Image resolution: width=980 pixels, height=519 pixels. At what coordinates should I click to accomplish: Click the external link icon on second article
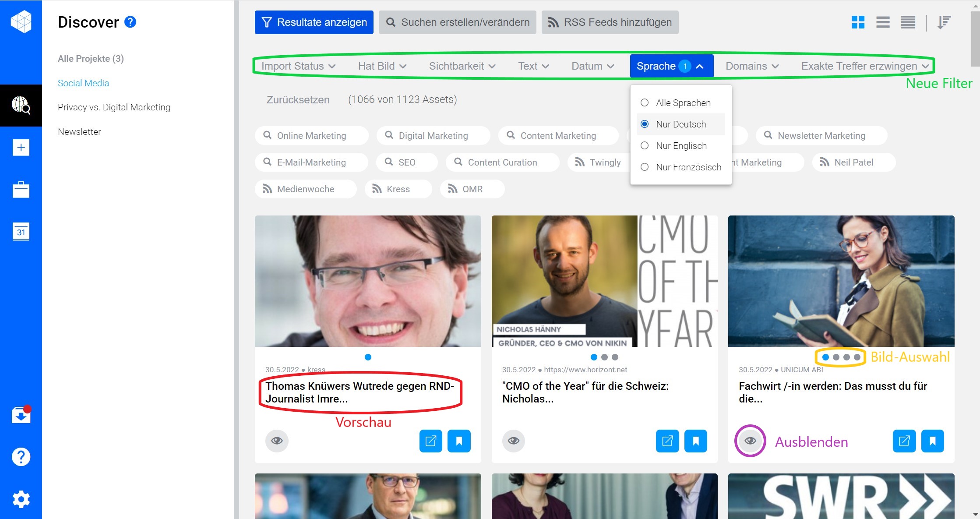668,441
